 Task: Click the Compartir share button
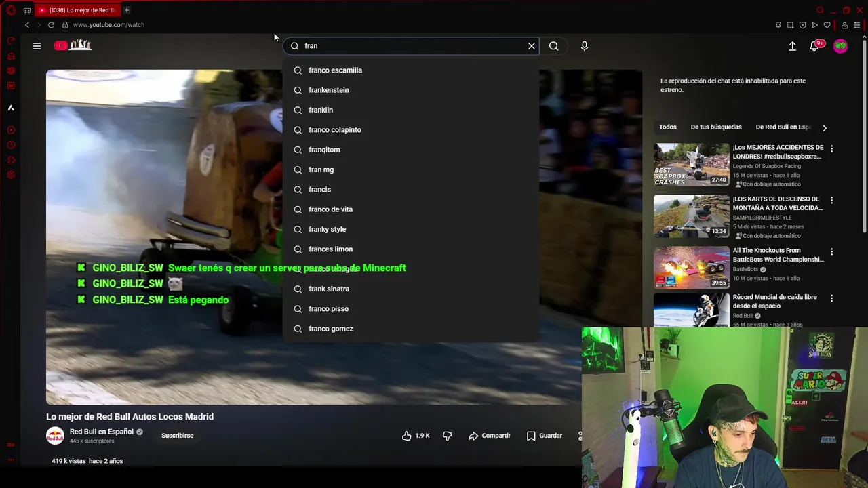(x=490, y=436)
